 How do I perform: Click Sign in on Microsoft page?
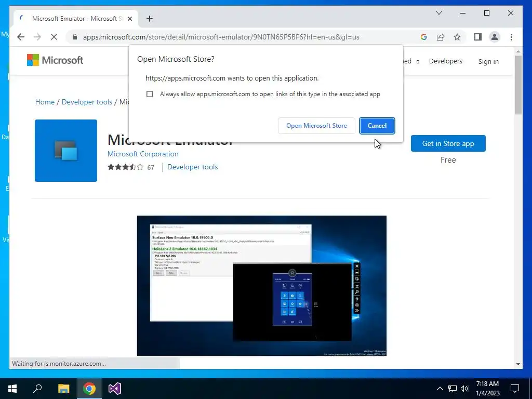[488, 61]
